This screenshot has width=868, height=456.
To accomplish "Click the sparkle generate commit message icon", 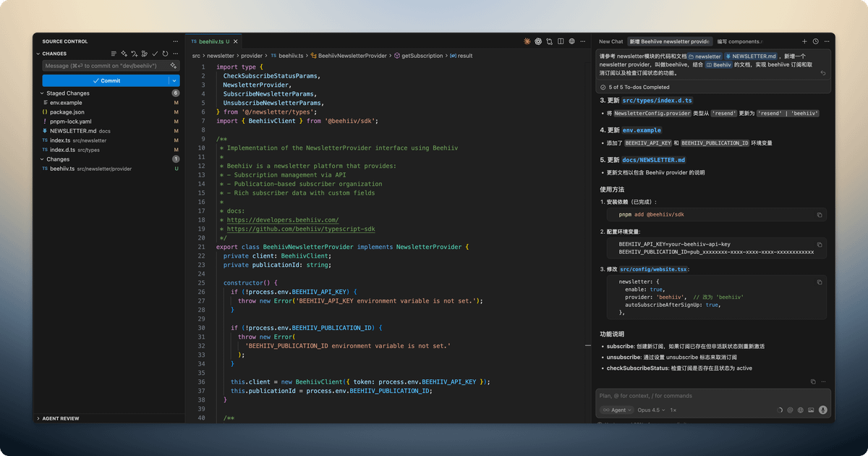I will (x=172, y=66).
